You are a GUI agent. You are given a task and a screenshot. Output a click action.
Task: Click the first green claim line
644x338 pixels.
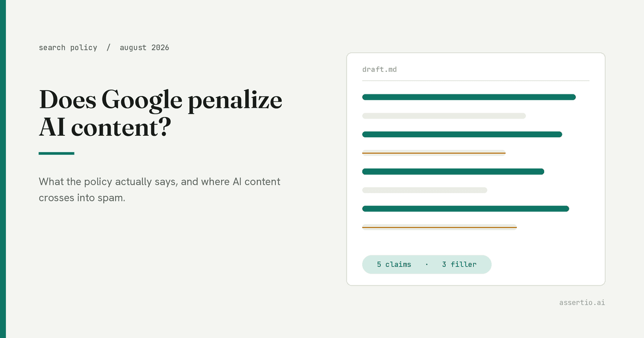[x=469, y=97]
